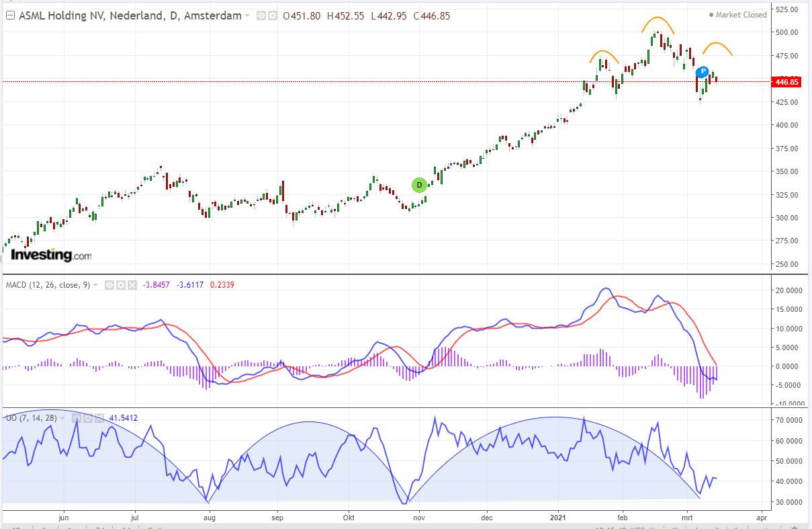The image size is (812, 529).
Task: Click the open price O451.80
Action: coord(303,15)
